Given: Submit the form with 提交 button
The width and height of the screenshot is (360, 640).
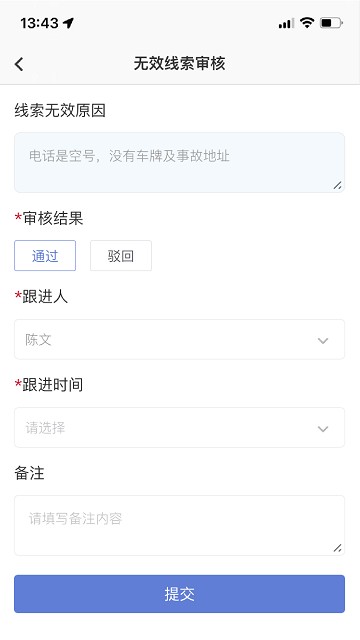Looking at the screenshot, I should point(180,594).
